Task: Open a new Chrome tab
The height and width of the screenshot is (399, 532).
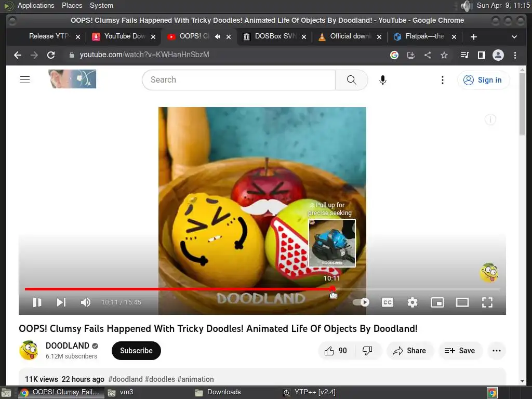Action: click(474, 37)
